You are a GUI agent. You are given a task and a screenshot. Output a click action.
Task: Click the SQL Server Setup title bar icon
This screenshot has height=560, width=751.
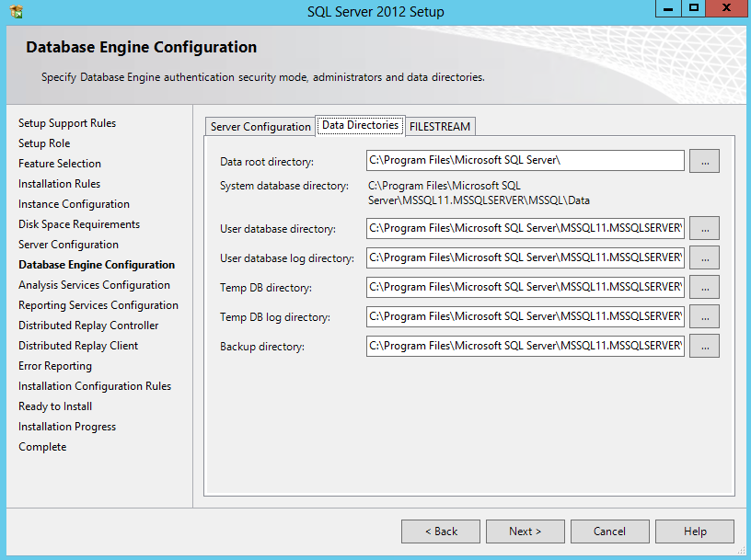pos(16,11)
